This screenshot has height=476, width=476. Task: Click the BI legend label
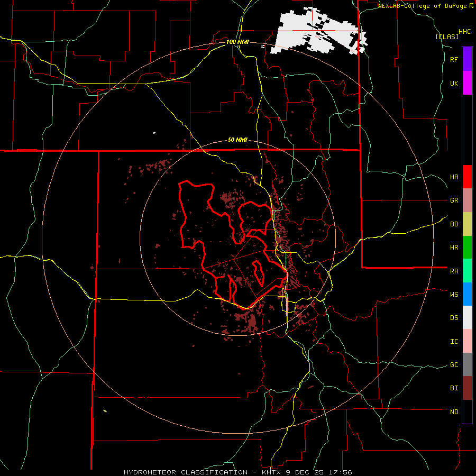coord(454,388)
